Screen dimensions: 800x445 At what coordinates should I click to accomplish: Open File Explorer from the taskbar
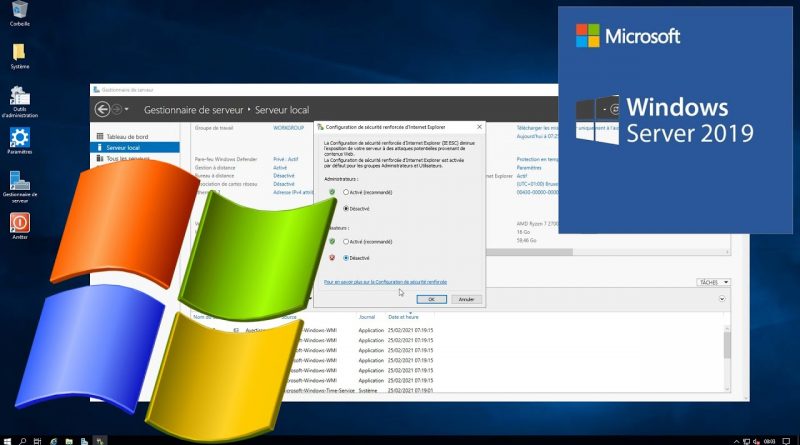point(69,441)
